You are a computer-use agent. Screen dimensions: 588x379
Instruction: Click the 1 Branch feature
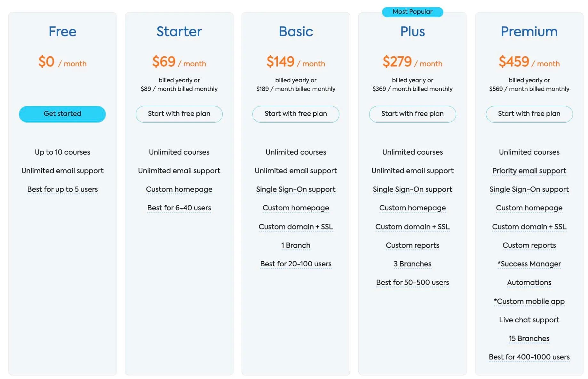pos(296,245)
